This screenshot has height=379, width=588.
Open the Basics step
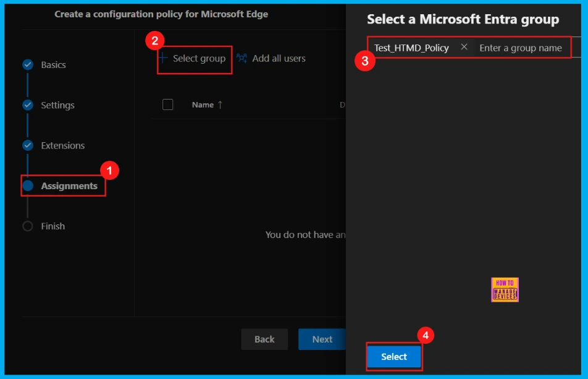coord(53,65)
